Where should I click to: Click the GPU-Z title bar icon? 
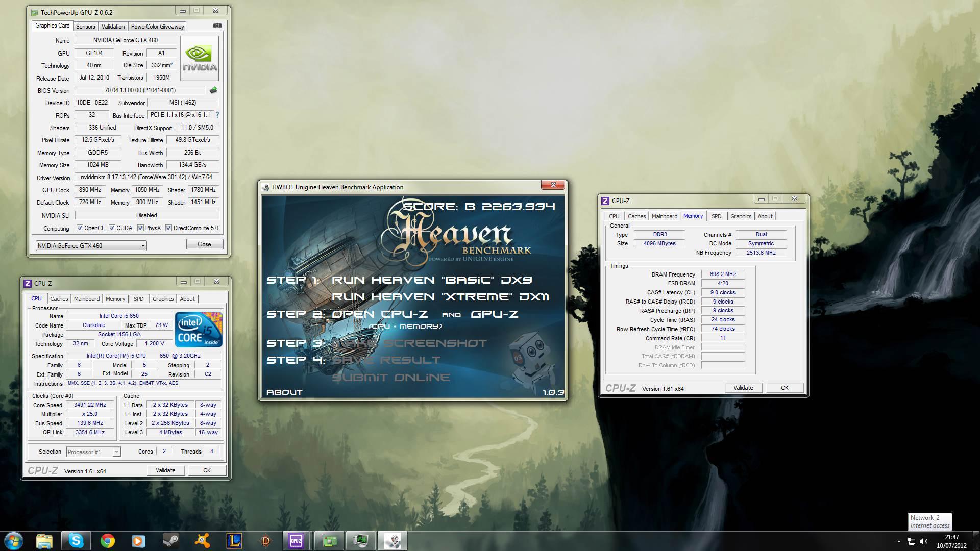pos(34,12)
